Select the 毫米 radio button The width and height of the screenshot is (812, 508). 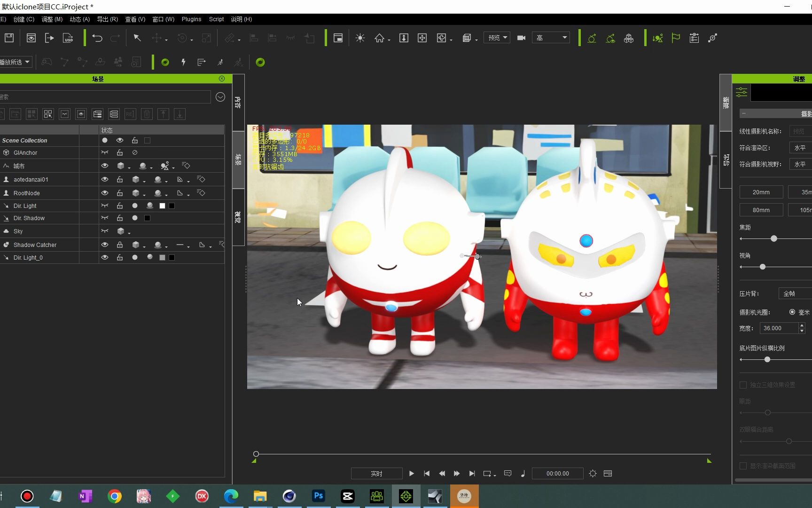792,312
